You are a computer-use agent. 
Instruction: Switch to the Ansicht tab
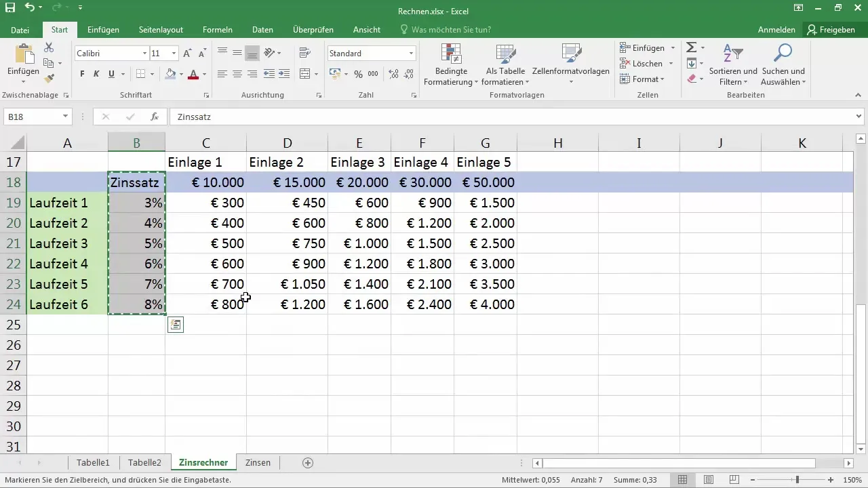(367, 30)
